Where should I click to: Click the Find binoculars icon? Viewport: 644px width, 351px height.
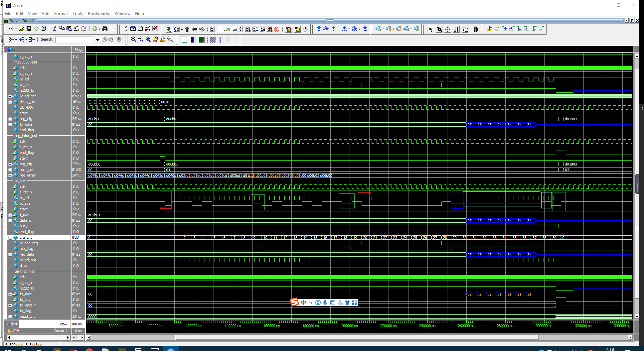105,29
